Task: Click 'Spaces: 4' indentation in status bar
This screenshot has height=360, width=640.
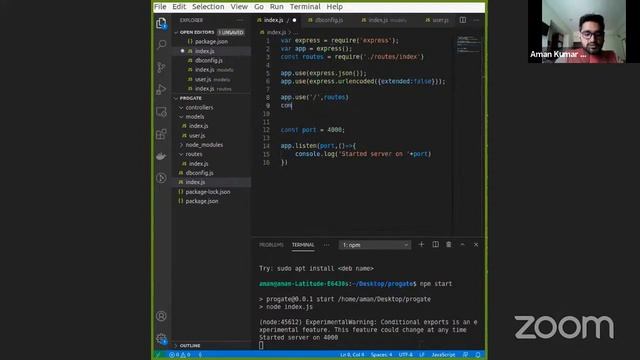Action: (381, 355)
